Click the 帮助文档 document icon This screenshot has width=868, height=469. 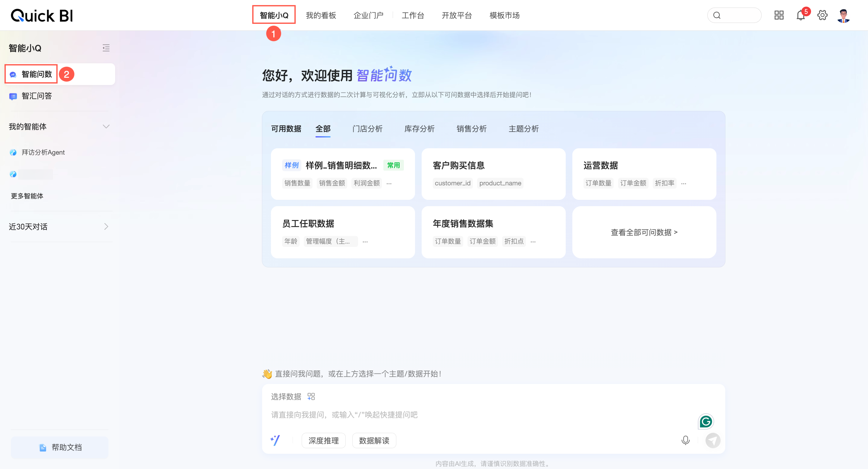coord(43,447)
